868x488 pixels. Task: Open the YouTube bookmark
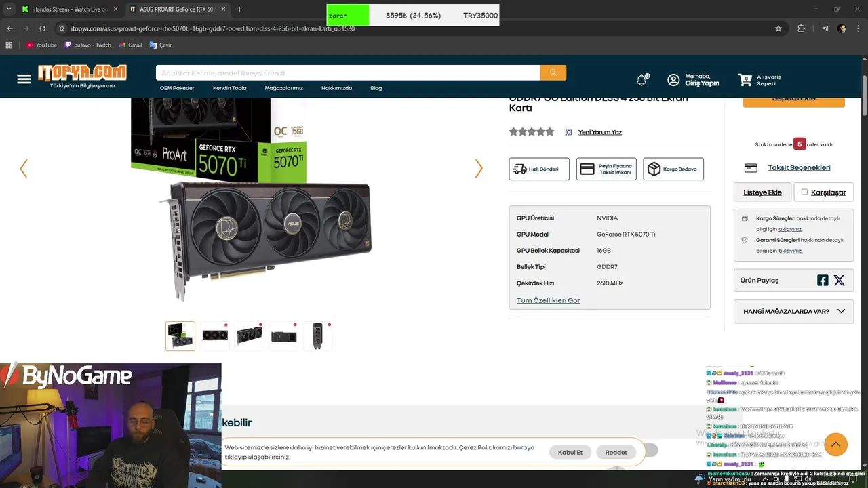(41, 45)
